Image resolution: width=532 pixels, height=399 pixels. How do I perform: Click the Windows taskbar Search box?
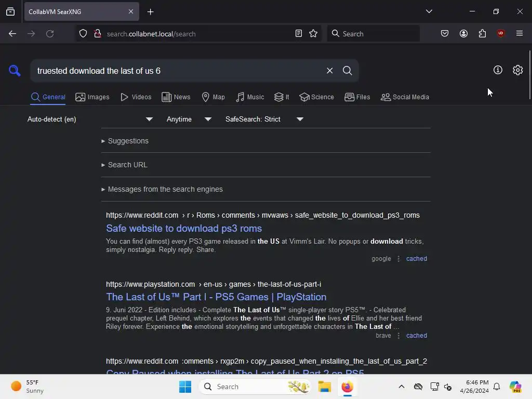click(x=255, y=387)
